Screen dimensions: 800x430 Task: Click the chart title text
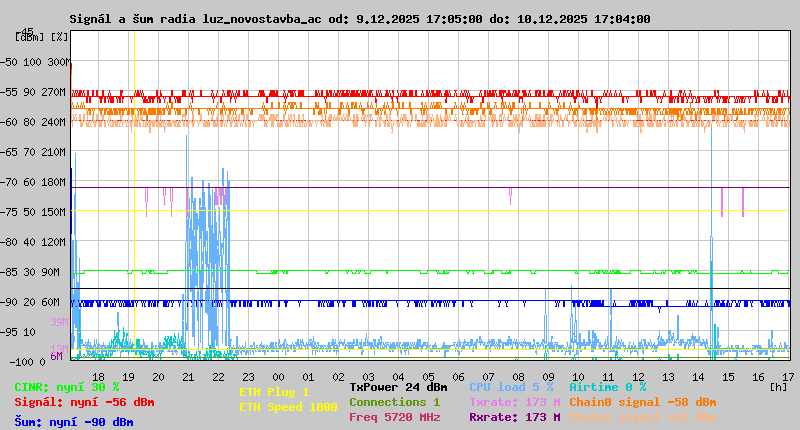pos(360,19)
